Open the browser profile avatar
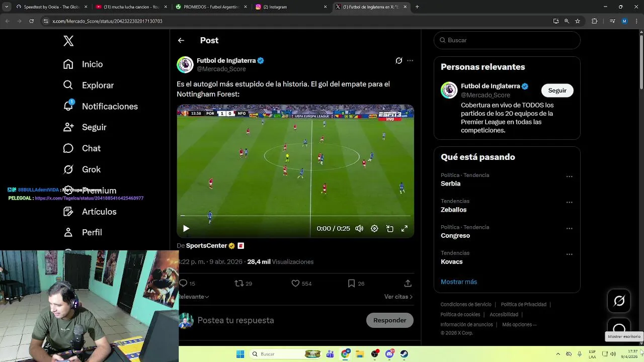This screenshot has width=644, height=362. coord(624,21)
